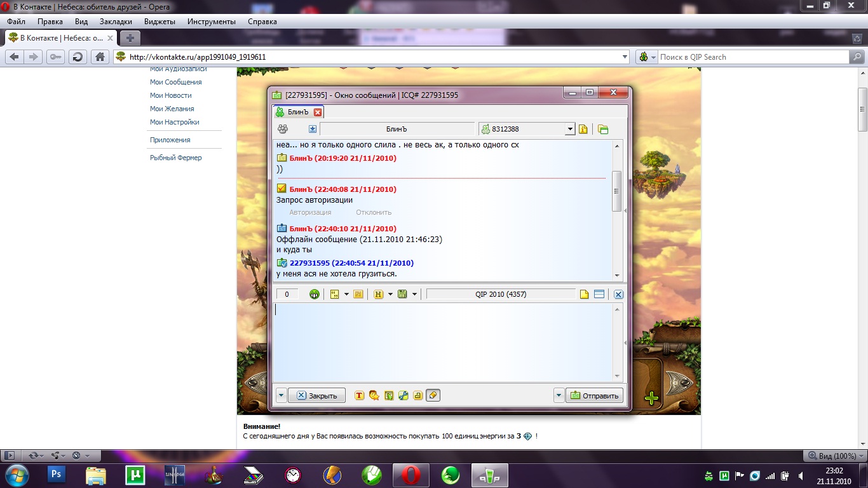Screen dimensions: 868x488
Task: Click the QIP icon in the taskbar
Action: point(490,475)
